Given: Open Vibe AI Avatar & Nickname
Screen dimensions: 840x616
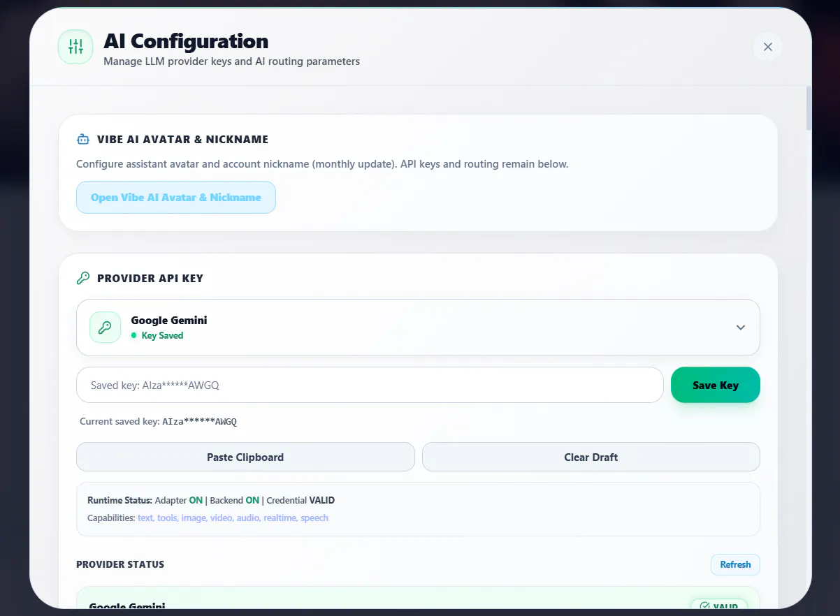Looking at the screenshot, I should pyautogui.click(x=176, y=198).
